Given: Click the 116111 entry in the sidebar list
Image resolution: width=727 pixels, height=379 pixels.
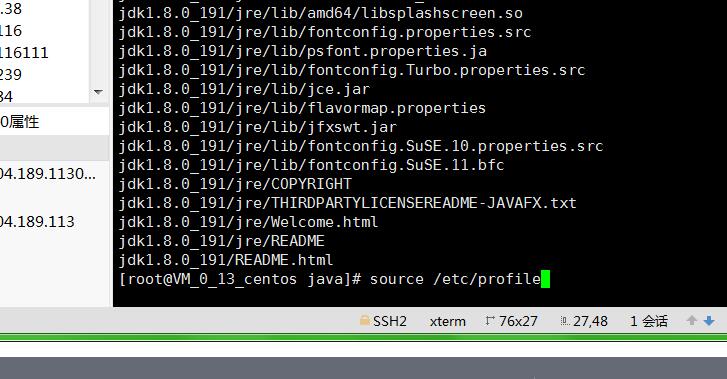Looking at the screenshot, I should (24, 52).
